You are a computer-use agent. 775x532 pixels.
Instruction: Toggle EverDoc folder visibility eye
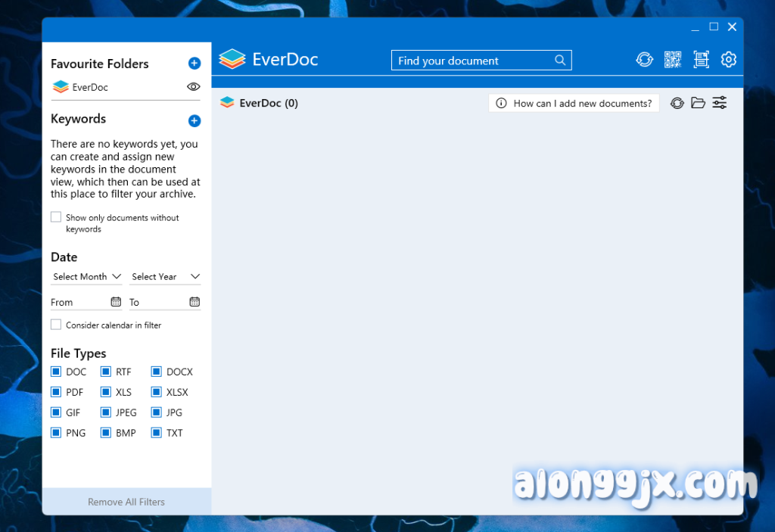[x=193, y=87]
